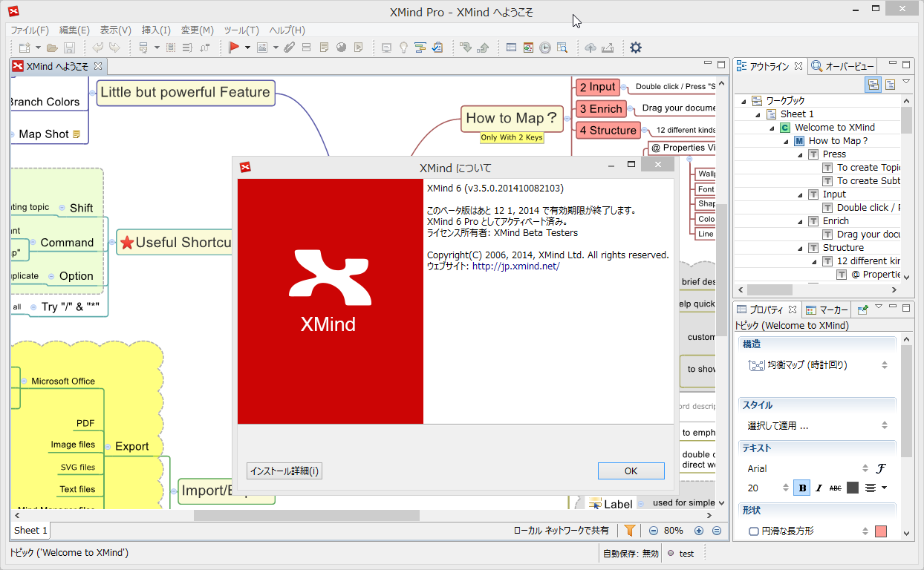This screenshot has height=570, width=924.
Task: Open the http://jp.xmind.net/ website link
Action: (x=515, y=266)
